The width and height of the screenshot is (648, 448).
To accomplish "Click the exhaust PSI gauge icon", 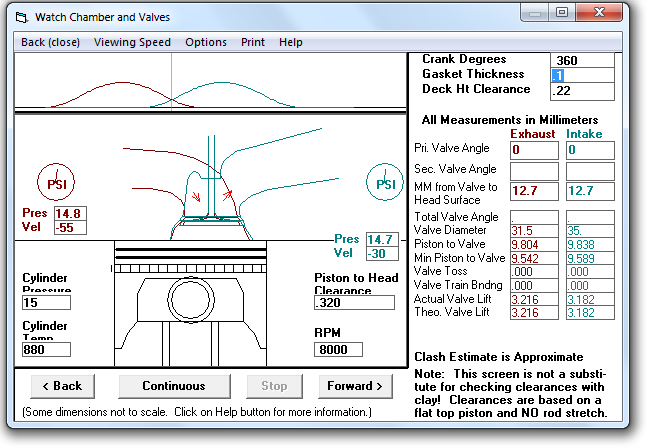I will pyautogui.click(x=57, y=182).
